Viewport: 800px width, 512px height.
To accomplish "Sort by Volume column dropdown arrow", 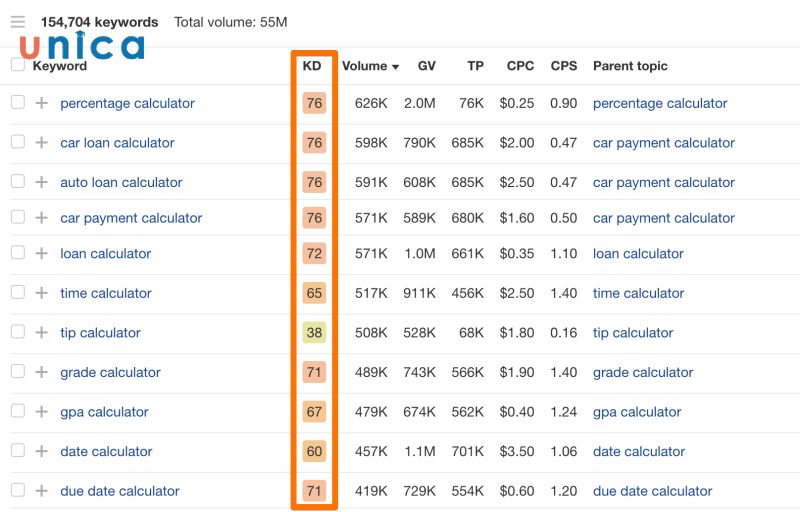I will coord(395,67).
